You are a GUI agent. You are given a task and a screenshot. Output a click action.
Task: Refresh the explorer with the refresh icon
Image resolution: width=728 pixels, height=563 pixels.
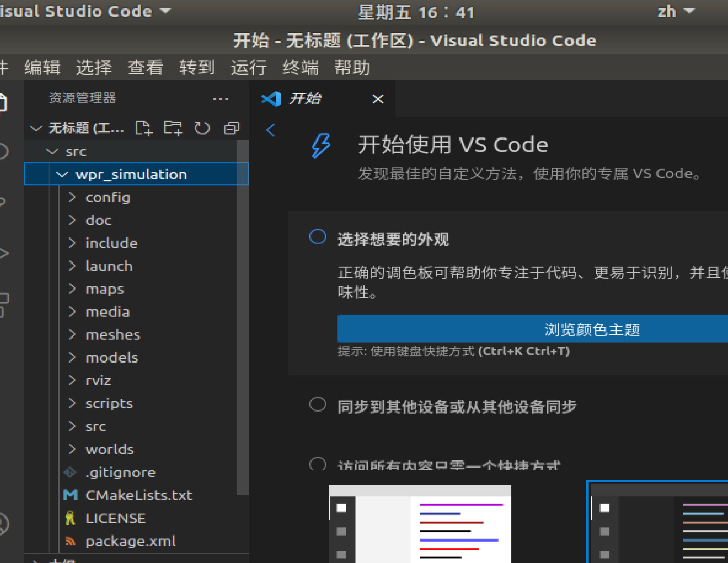point(202,128)
